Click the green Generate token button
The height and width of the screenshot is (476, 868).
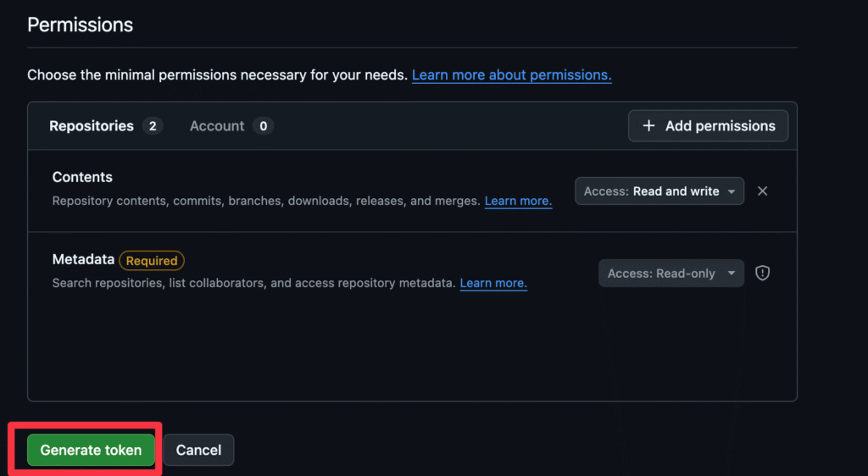tap(91, 450)
